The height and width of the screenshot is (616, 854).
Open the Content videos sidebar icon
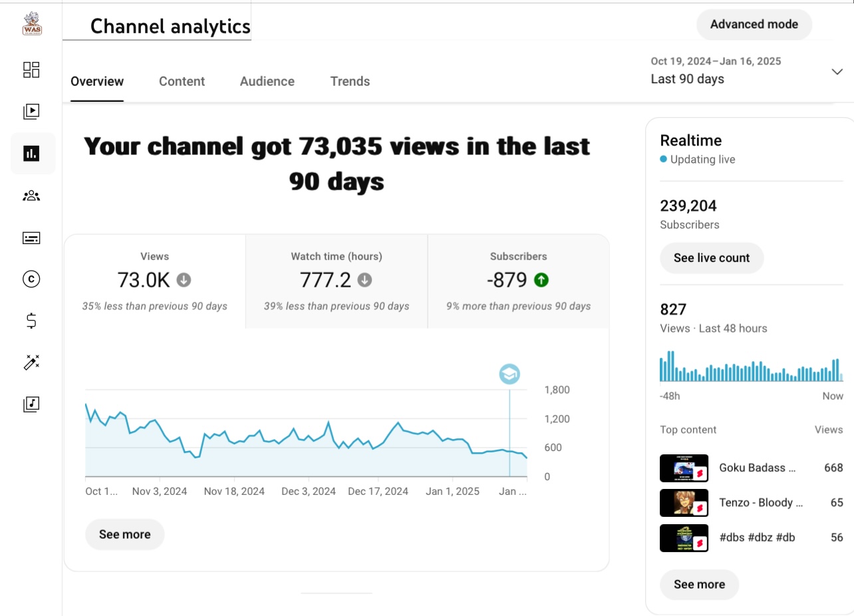[x=31, y=111]
